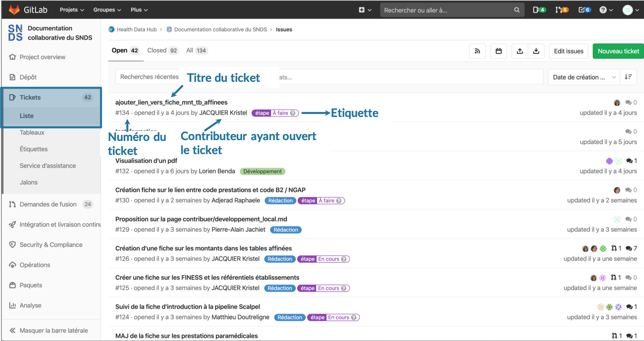The width and height of the screenshot is (644, 341).
Task: Click the import download icon
Action: coord(536,51)
